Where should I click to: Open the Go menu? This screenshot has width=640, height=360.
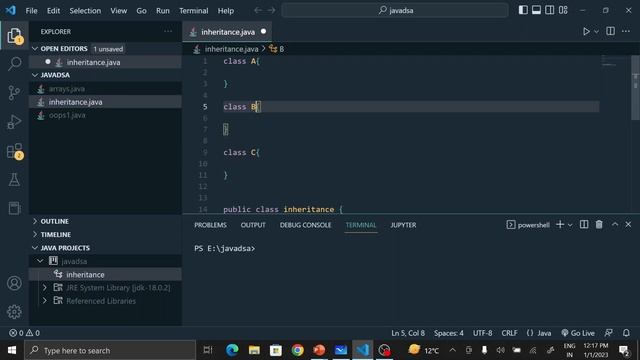coord(141,11)
